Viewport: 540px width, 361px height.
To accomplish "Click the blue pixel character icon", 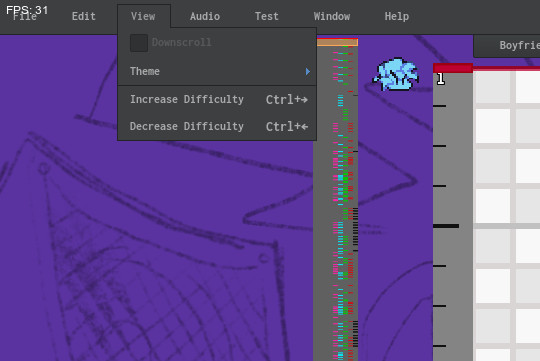I will tap(396, 74).
